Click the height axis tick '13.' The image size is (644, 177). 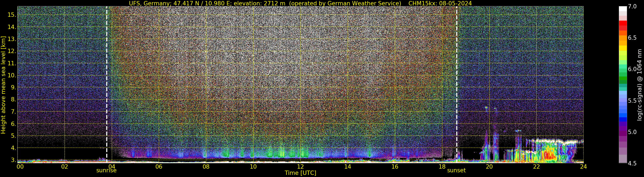(x=12, y=39)
